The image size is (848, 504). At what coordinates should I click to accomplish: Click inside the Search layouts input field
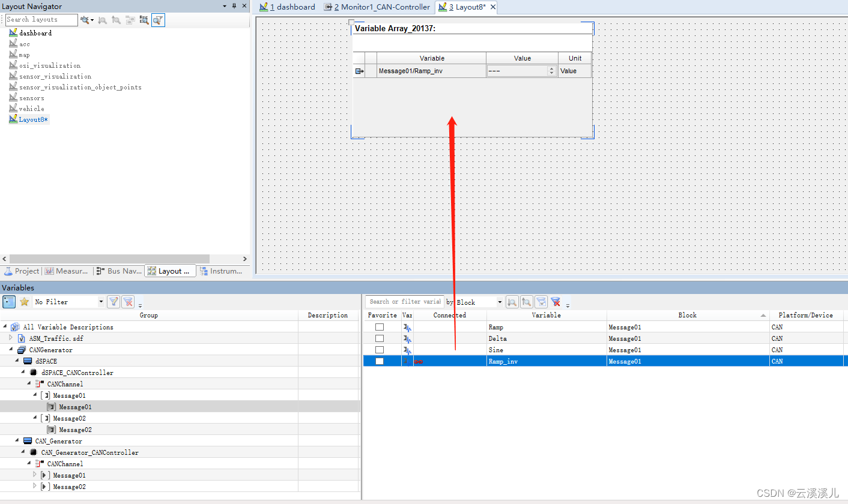point(41,20)
